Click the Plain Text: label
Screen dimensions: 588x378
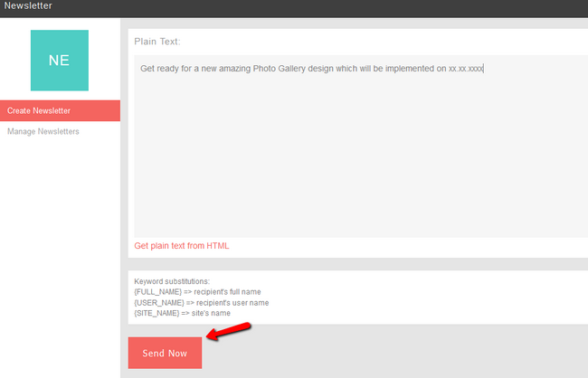(157, 42)
